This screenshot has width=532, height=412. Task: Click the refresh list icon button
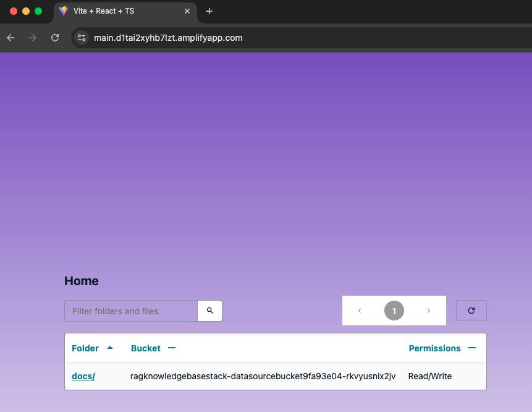(x=471, y=311)
